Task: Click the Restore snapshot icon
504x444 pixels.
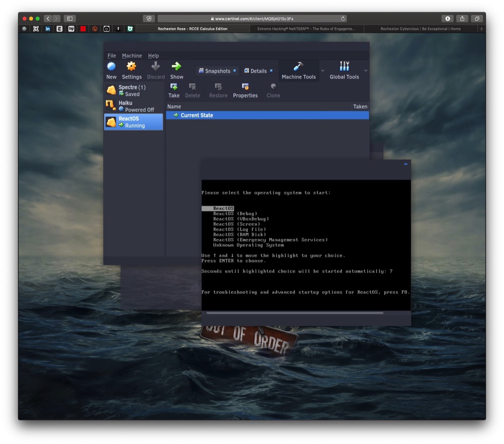Action: 218,87
